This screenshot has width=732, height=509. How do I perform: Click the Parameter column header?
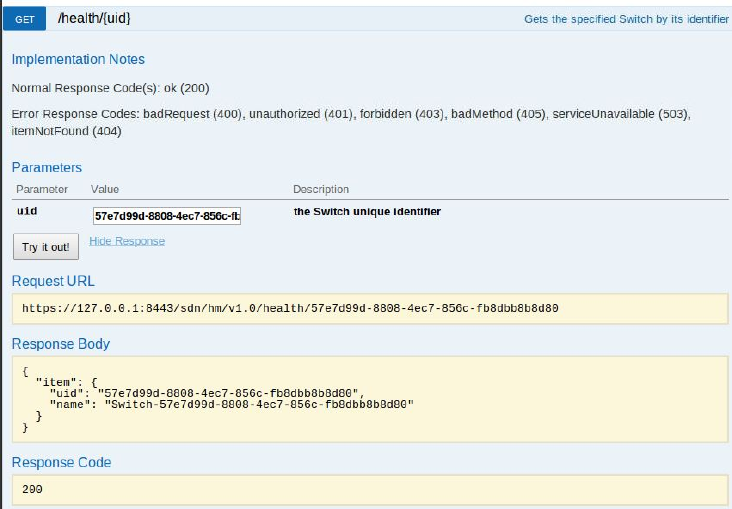[42, 189]
